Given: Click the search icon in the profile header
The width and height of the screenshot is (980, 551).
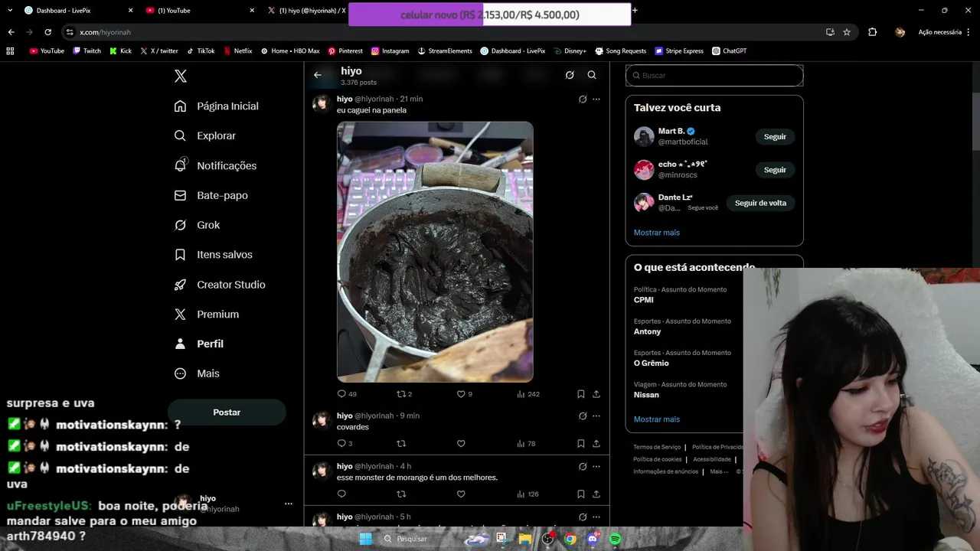Looking at the screenshot, I should coord(592,75).
